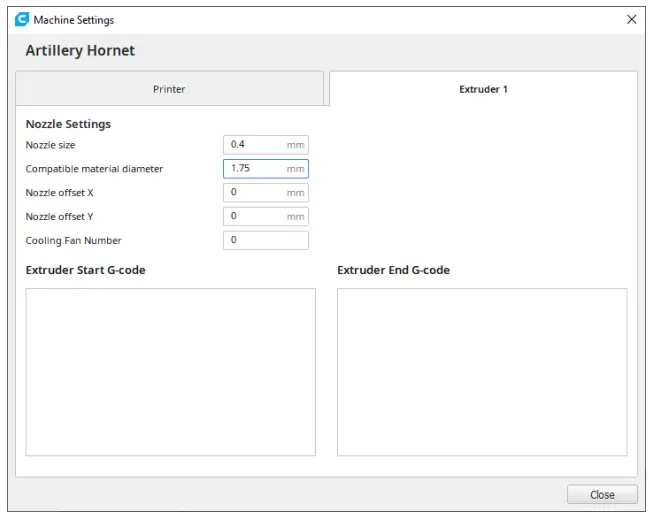Edit the Compatible material diameter field
Viewport: 649px width, 519px height.
266,169
